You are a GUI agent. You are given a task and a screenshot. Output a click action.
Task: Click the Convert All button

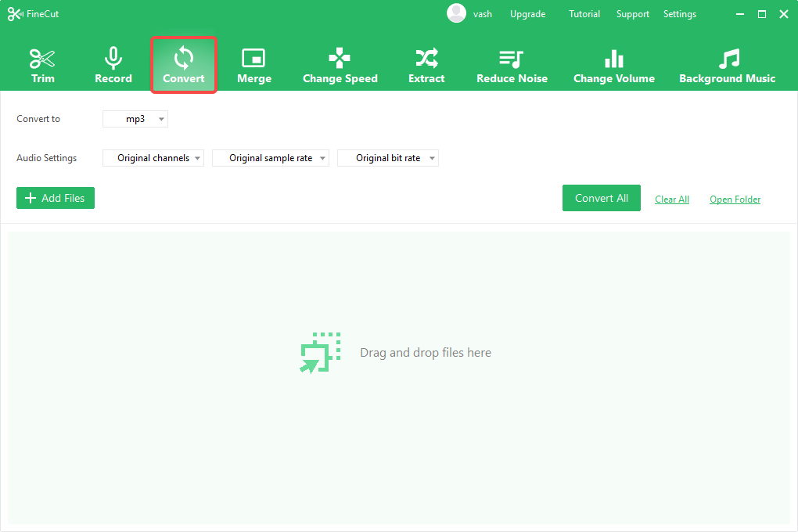click(601, 198)
